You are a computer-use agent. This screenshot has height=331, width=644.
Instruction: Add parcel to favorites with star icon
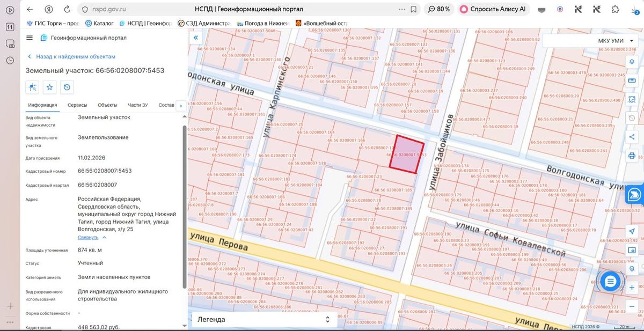(x=50, y=87)
